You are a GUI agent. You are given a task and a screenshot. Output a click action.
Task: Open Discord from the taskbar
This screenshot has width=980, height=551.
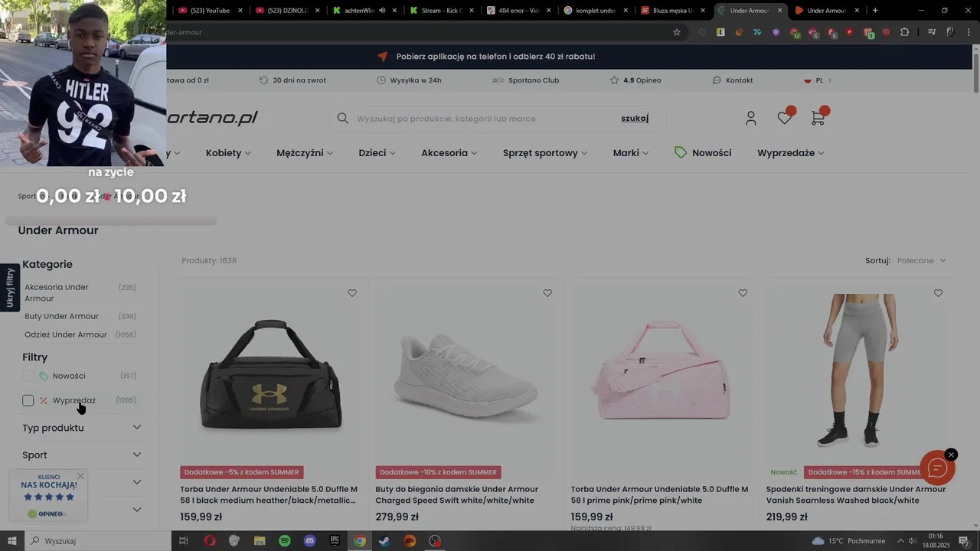pyautogui.click(x=310, y=541)
